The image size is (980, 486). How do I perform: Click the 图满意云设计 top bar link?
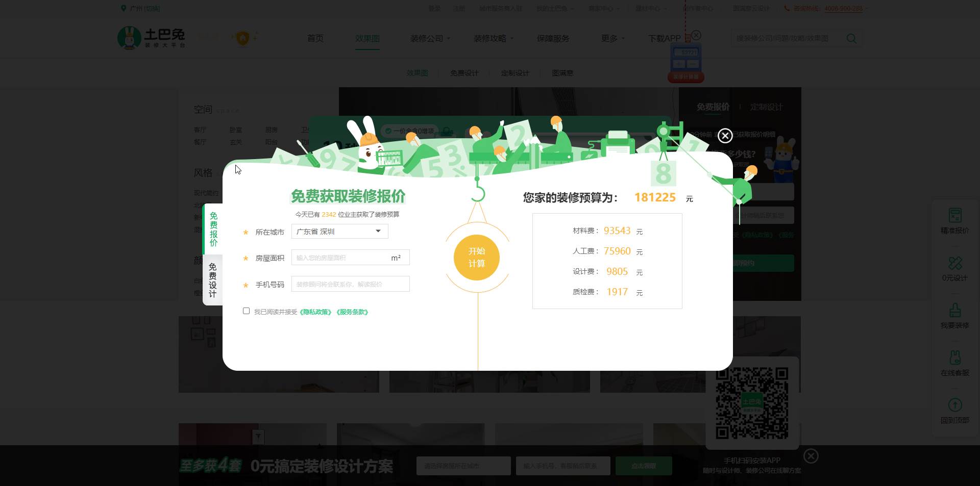751,8
